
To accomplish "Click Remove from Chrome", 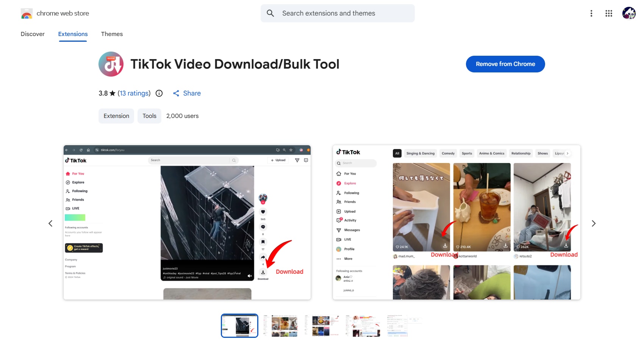I will click(505, 64).
